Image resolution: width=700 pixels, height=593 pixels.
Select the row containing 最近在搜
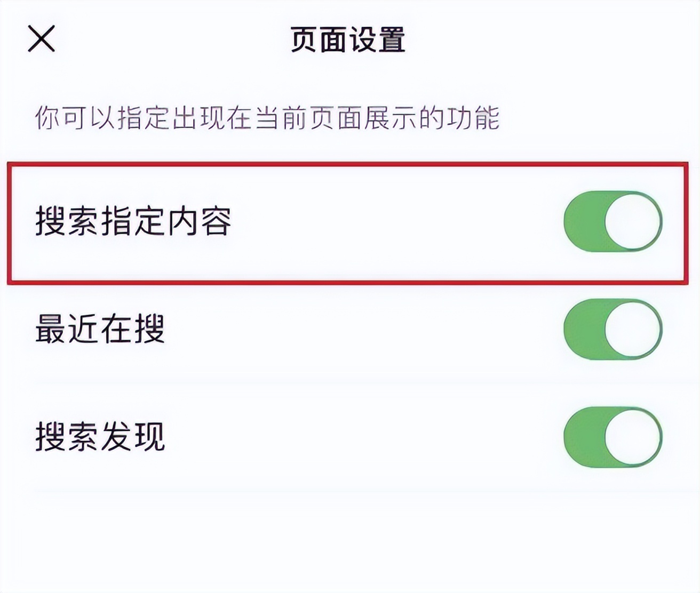347,330
